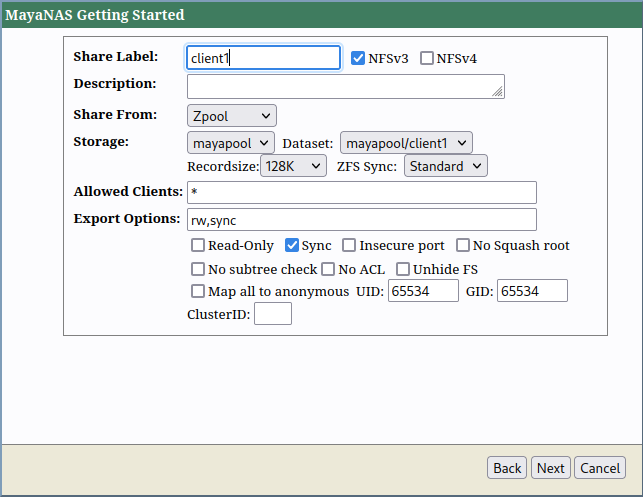Focus the ClusterID text box

273,315
